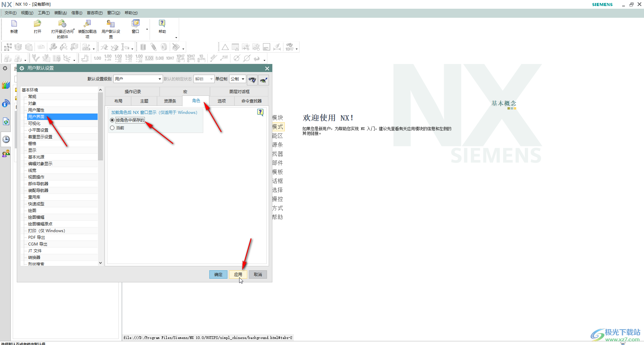This screenshot has height=345, width=644.
Task: Click the triangle datum symbol icon
Action: pyautogui.click(x=225, y=47)
